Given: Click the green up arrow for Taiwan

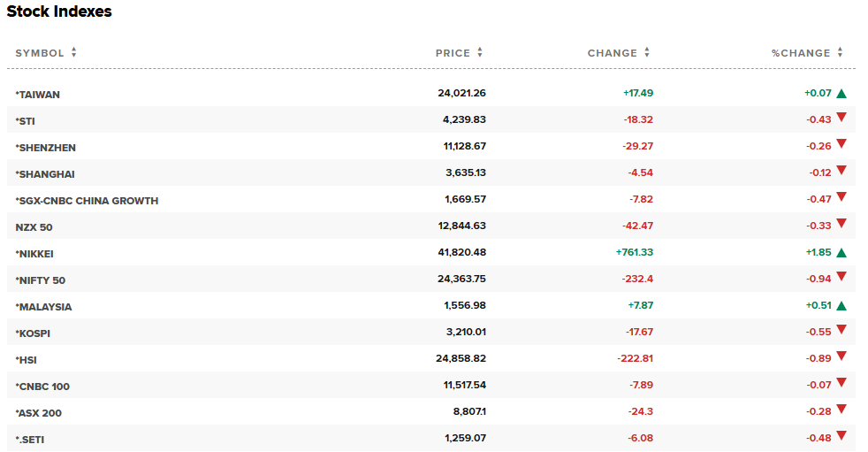Looking at the screenshot, I should tap(841, 93).
